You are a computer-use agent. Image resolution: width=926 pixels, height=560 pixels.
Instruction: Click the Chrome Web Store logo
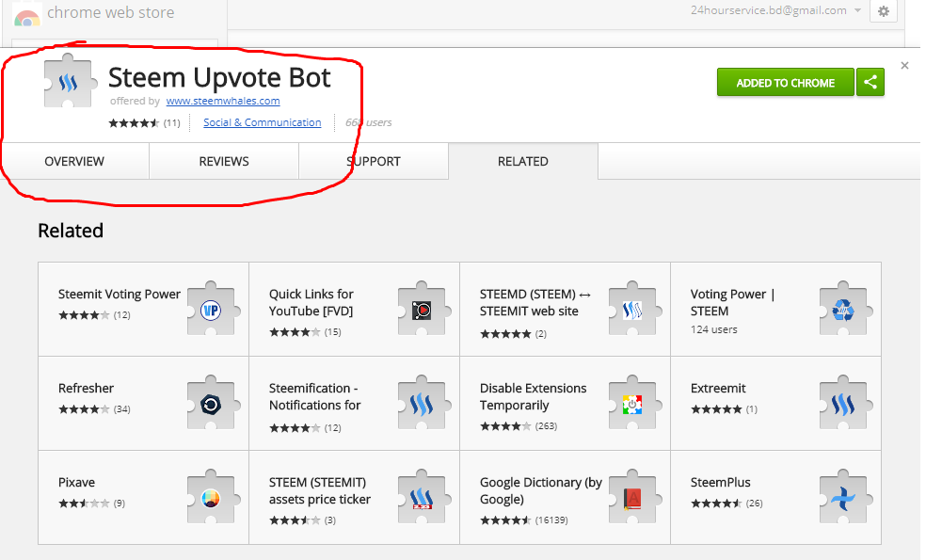[x=27, y=16]
